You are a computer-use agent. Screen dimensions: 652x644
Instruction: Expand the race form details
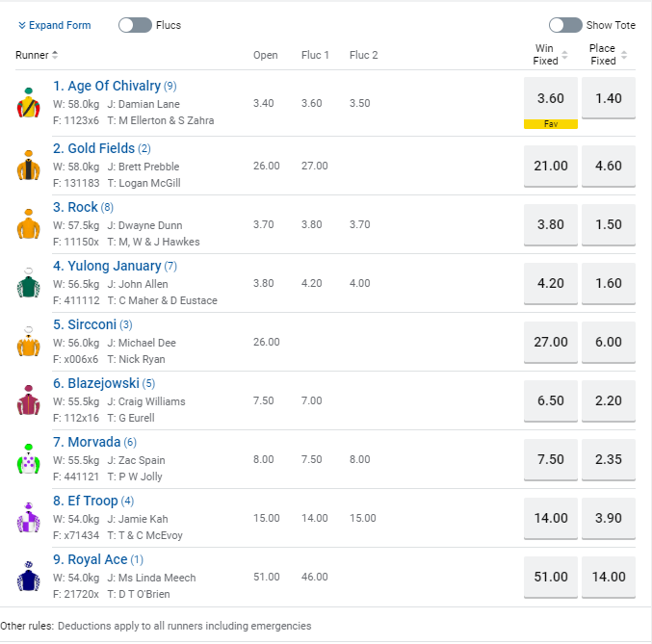click(55, 25)
